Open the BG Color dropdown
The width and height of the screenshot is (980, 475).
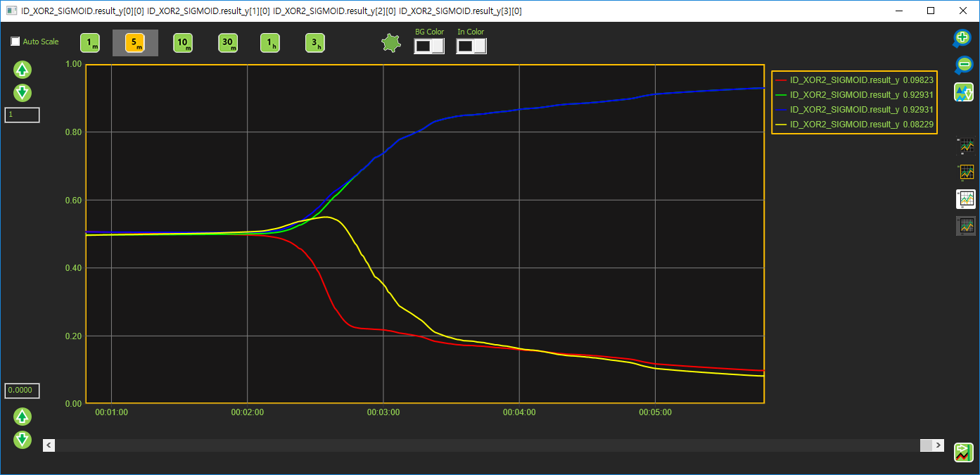(429, 46)
